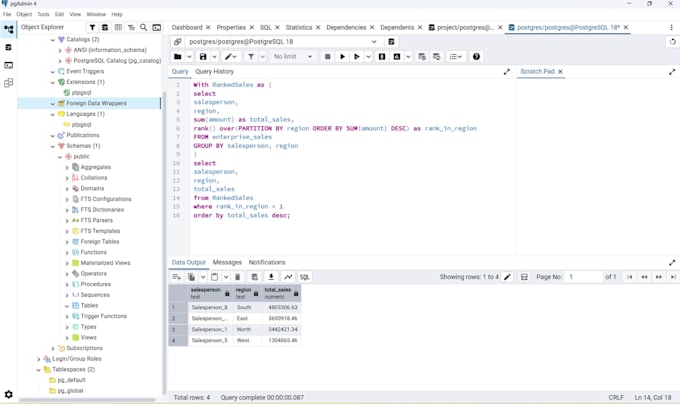This screenshot has height=404, width=680.
Task: Close the Scratch Pad tab
Action: [x=560, y=72]
